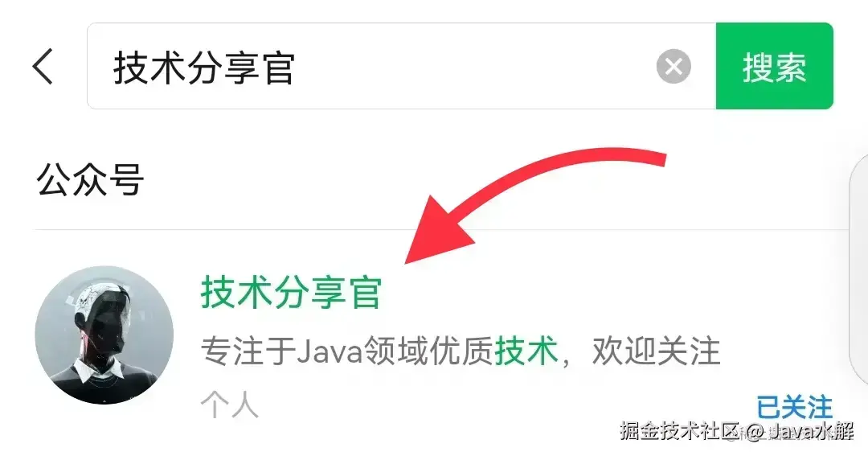
Task: Clear the search text with X icon
Action: (x=674, y=67)
